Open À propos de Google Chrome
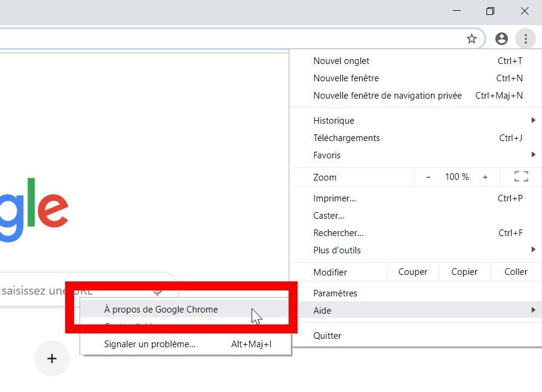The height and width of the screenshot is (392, 542). [184, 309]
